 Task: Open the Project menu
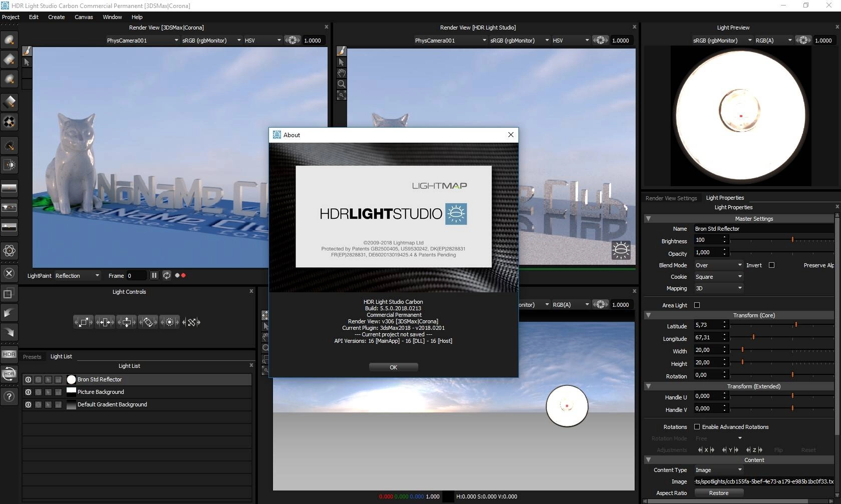click(x=11, y=17)
